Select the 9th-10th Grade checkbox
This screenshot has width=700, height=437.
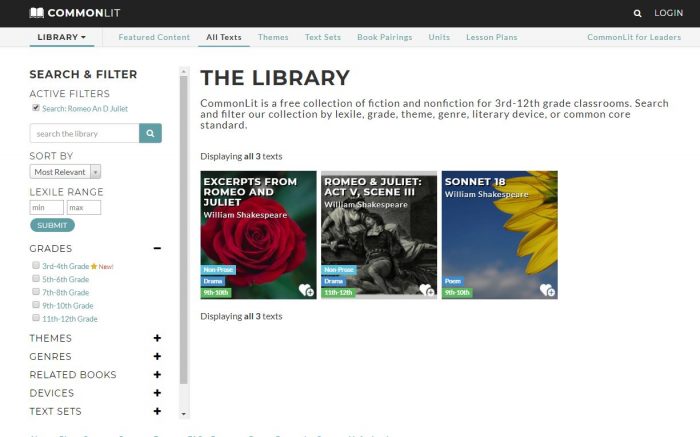click(x=36, y=304)
